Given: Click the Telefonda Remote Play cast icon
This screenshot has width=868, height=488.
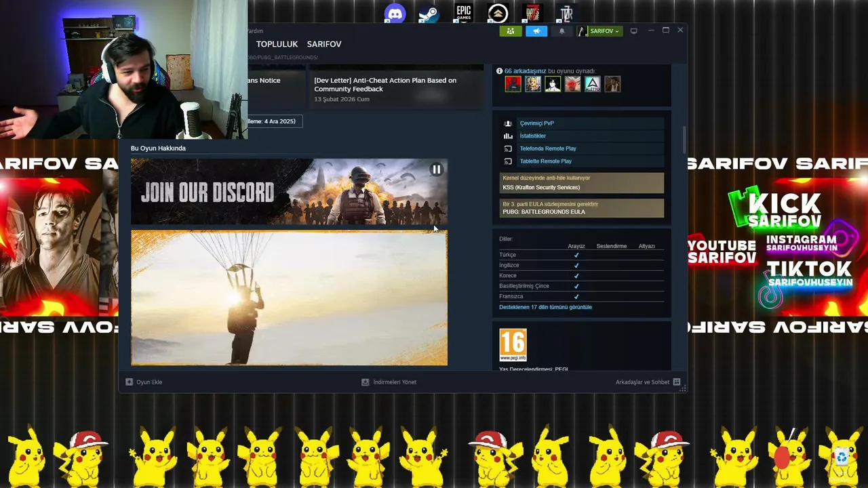Looking at the screenshot, I should (508, 148).
